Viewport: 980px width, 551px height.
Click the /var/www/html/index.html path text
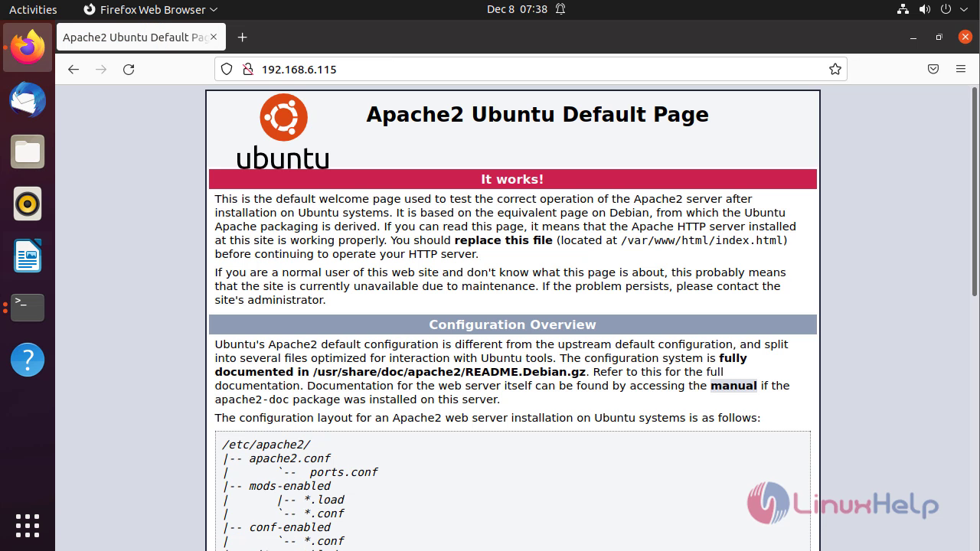tap(702, 240)
